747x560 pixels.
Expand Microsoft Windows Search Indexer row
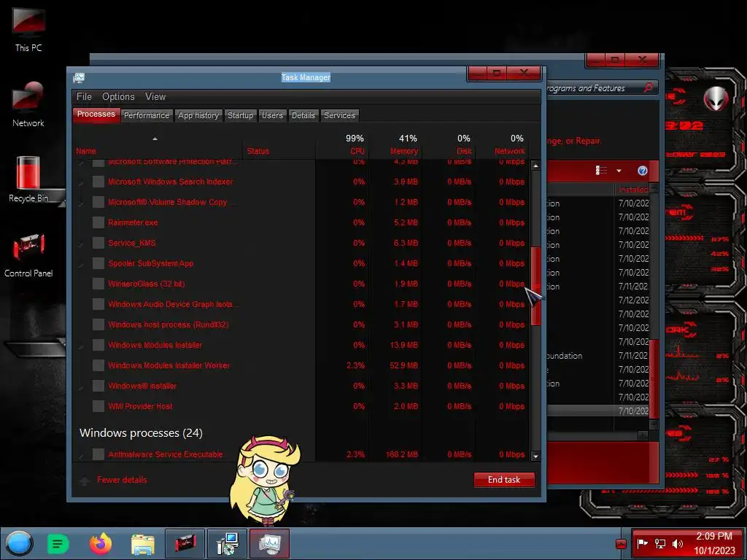(x=82, y=182)
